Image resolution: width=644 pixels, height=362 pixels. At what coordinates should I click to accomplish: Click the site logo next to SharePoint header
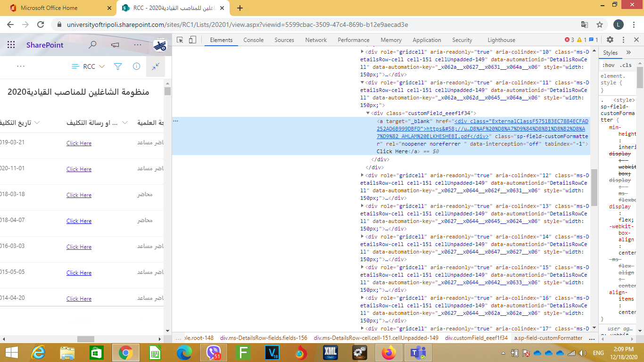[160, 45]
